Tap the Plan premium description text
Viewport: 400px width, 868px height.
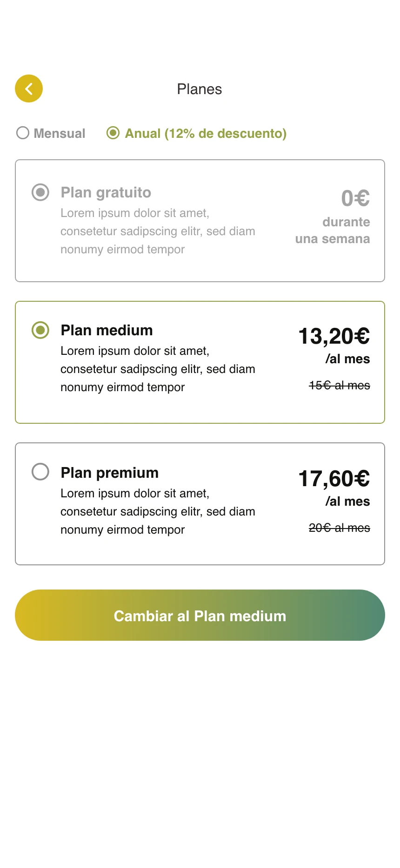coord(158,511)
